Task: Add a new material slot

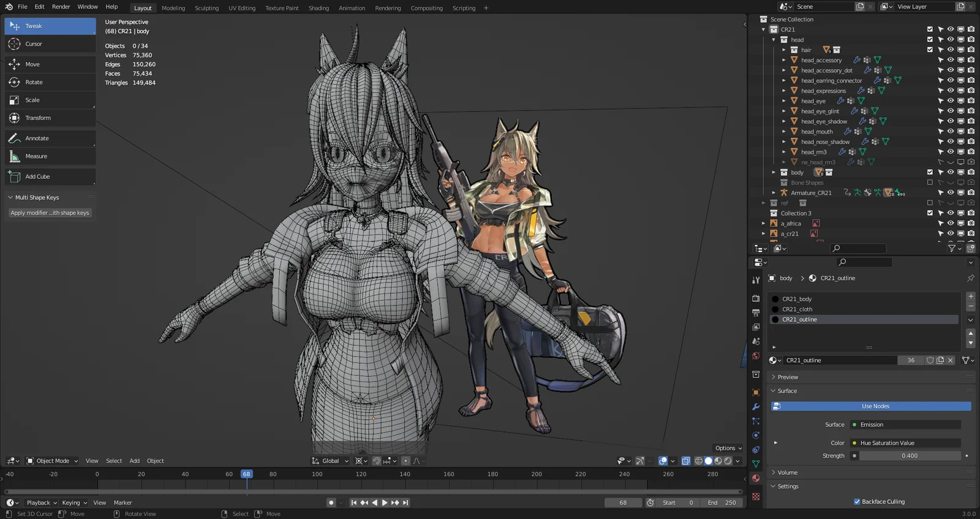Action: pyautogui.click(x=971, y=297)
